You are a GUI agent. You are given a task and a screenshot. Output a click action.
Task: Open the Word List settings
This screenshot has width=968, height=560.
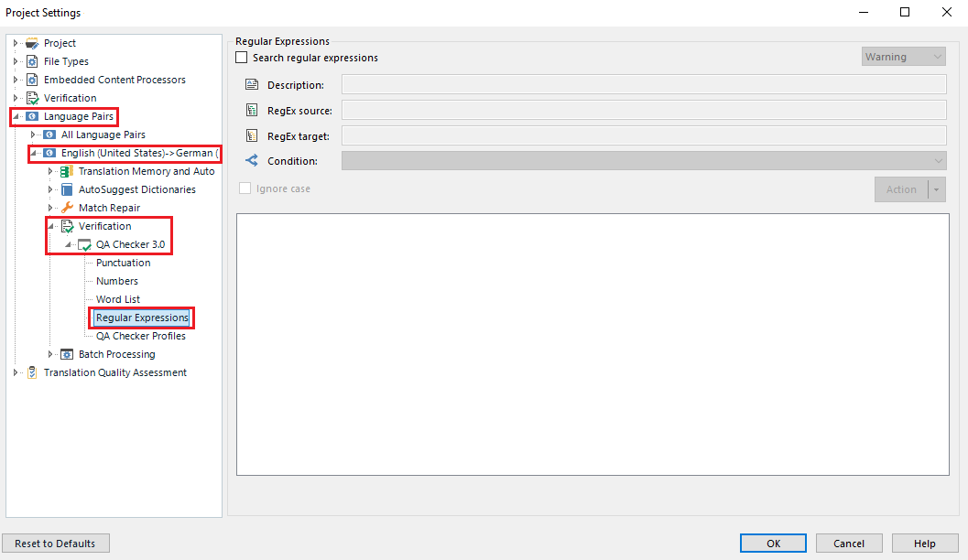(x=117, y=299)
